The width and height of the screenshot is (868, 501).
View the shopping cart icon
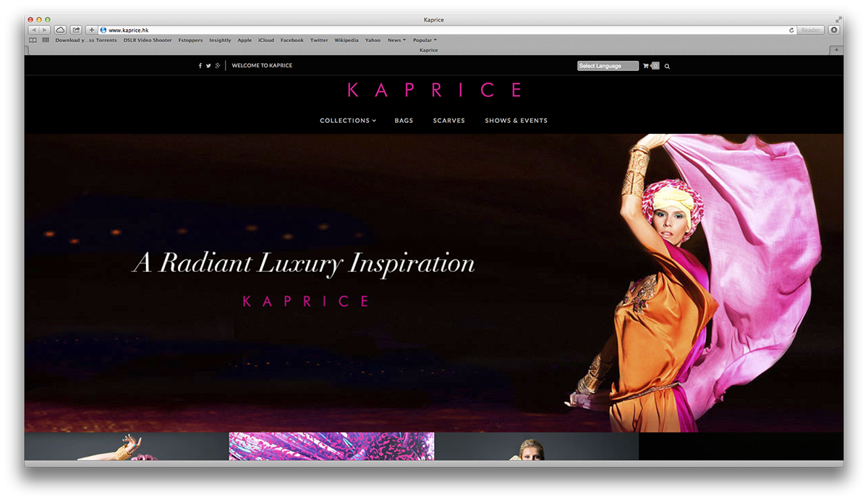click(x=646, y=66)
